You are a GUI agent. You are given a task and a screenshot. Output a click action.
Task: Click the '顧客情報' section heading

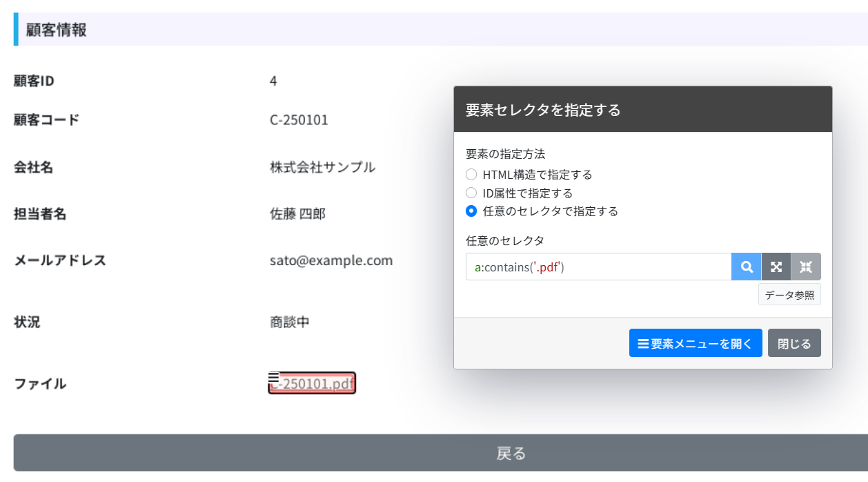pyautogui.click(x=57, y=30)
